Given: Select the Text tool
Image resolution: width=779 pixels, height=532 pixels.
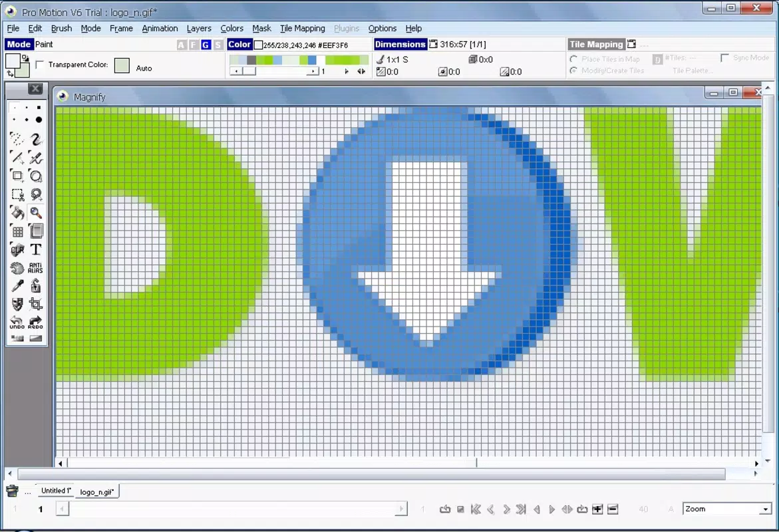Looking at the screenshot, I should click(36, 250).
